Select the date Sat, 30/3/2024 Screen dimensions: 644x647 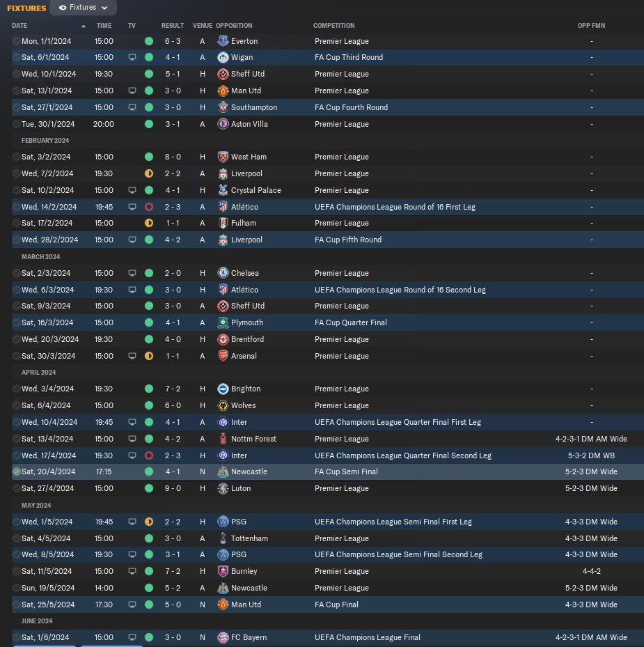pyautogui.click(x=48, y=356)
